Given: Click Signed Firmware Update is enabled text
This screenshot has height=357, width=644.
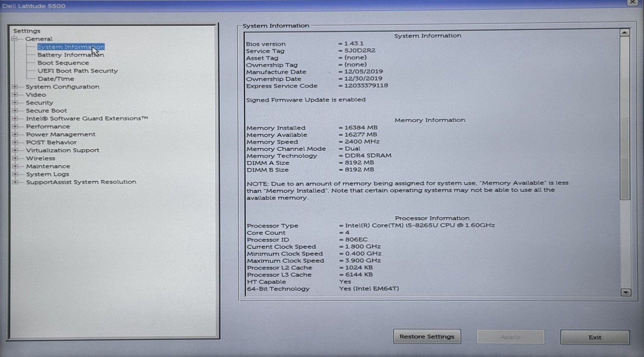Looking at the screenshot, I should 306,100.
